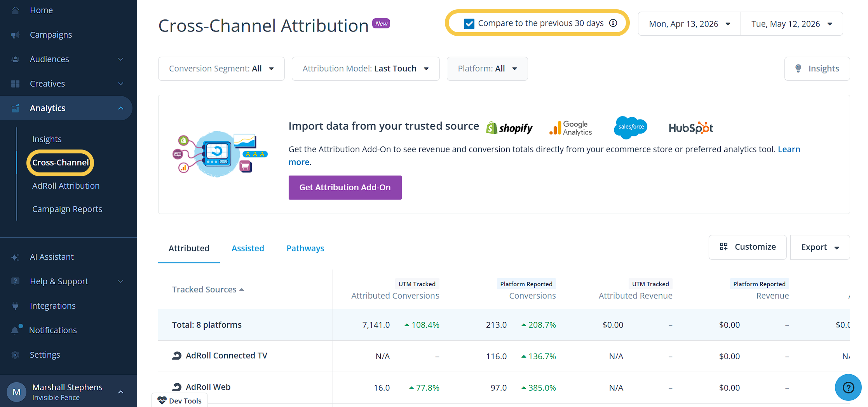Click the Customize button
Image resolution: width=868 pixels, height=407 pixels.
(x=748, y=247)
